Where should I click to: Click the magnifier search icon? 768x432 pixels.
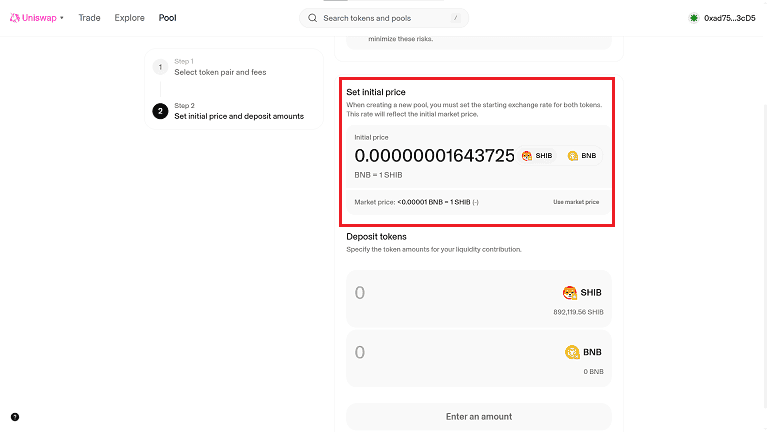(x=312, y=18)
